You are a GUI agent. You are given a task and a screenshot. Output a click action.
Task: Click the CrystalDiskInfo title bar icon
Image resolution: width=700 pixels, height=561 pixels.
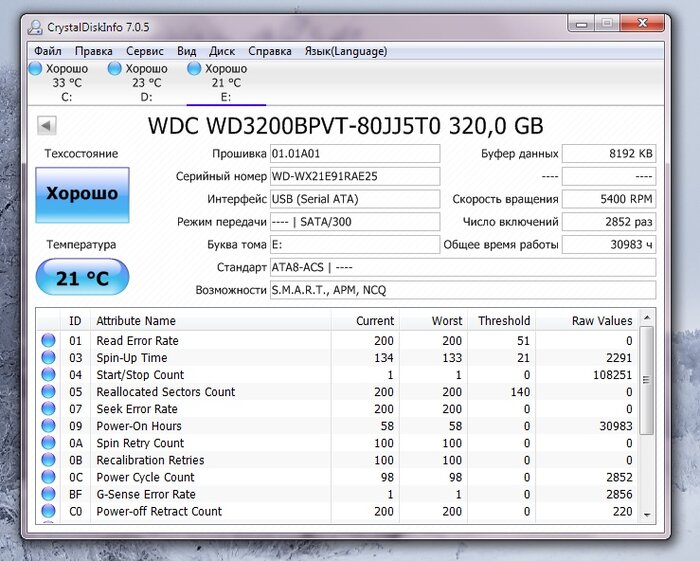(35, 27)
